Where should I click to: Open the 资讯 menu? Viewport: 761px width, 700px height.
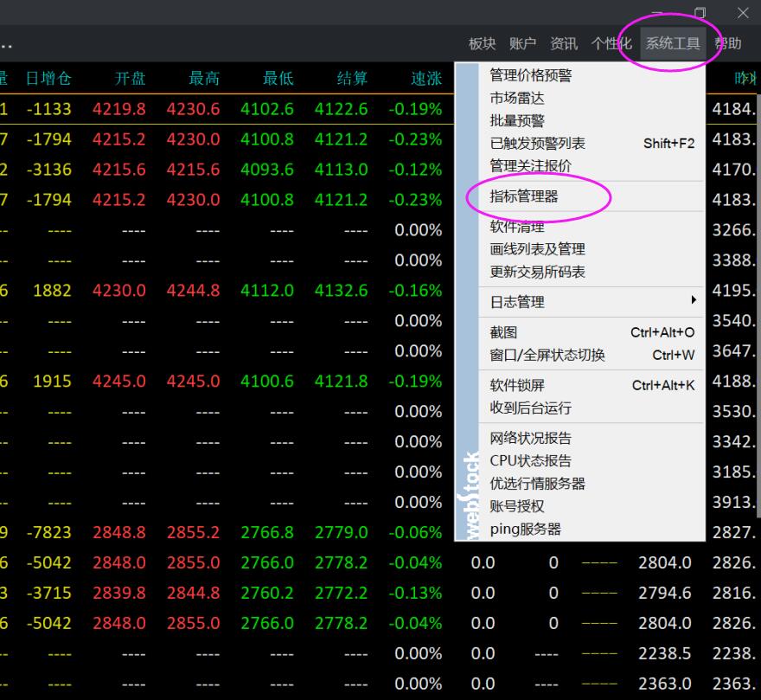coord(564,44)
